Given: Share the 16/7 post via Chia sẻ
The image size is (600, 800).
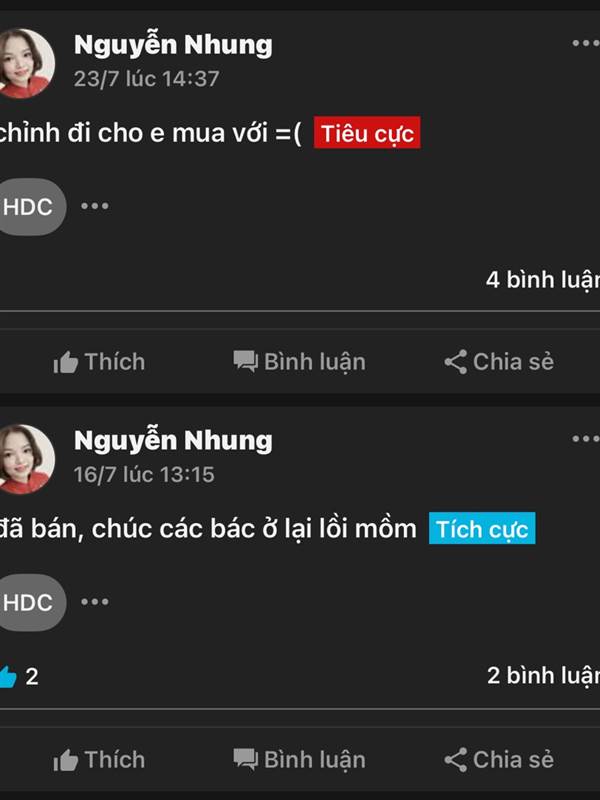Looking at the screenshot, I should click(499, 760).
